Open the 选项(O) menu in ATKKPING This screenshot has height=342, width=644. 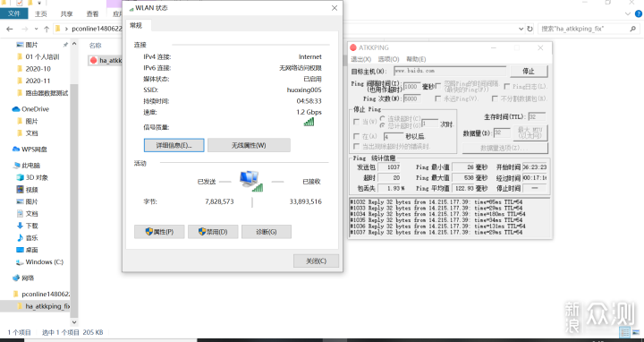(388, 59)
